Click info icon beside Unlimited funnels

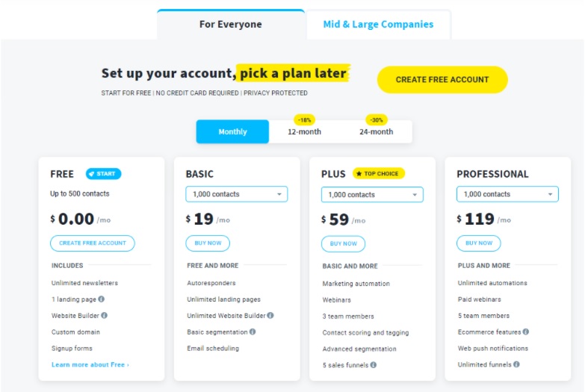click(x=516, y=364)
